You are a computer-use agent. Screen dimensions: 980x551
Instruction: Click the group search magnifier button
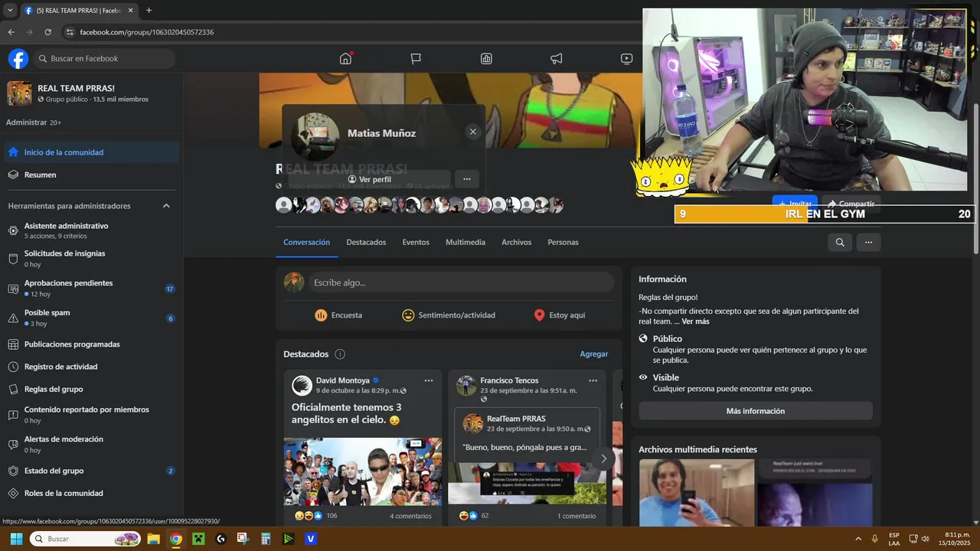pyautogui.click(x=840, y=242)
